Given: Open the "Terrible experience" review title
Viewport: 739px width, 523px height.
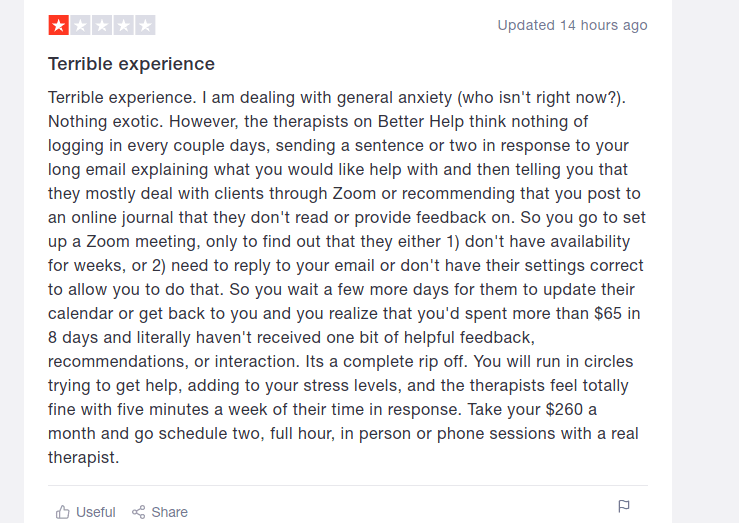Looking at the screenshot, I should (x=131, y=64).
